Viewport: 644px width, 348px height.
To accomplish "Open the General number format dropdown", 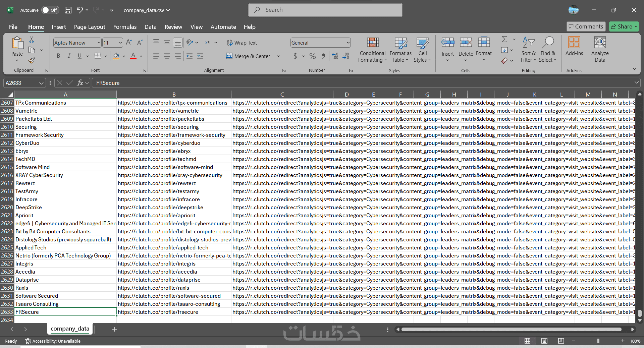I will coord(348,43).
